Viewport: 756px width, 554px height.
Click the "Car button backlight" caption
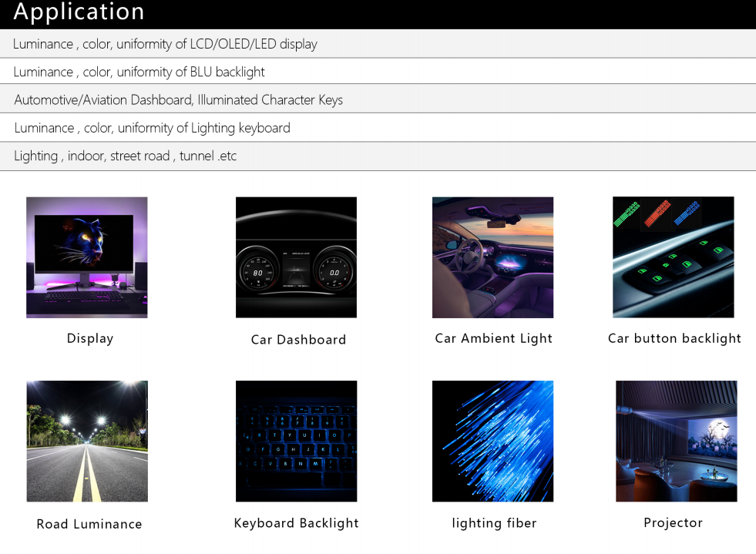coord(674,338)
